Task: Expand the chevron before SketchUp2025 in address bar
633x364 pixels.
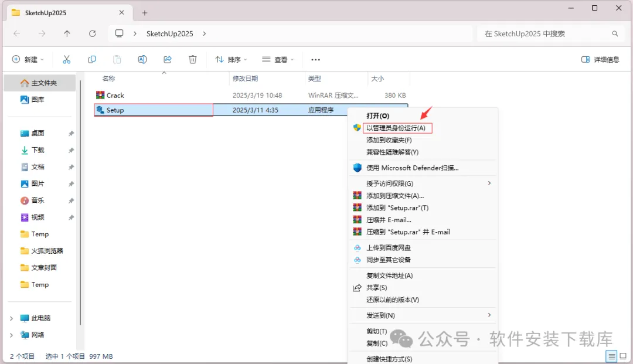Action: [135, 33]
